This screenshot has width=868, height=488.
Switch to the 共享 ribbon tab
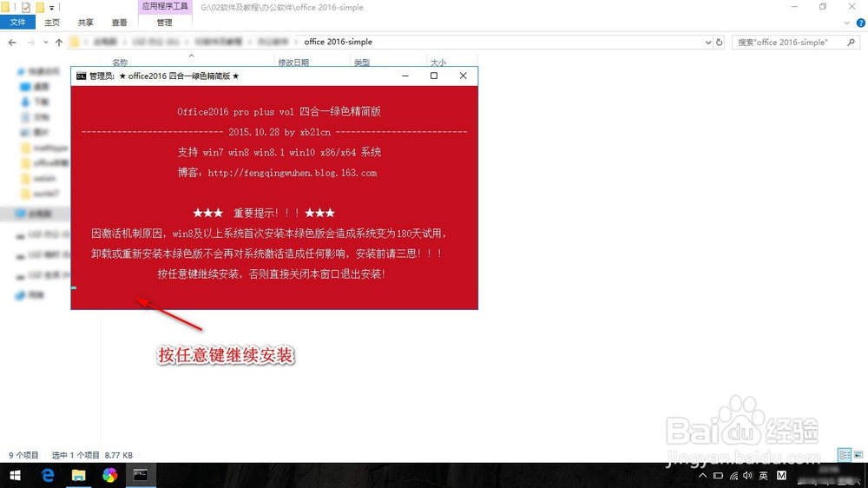[x=85, y=23]
